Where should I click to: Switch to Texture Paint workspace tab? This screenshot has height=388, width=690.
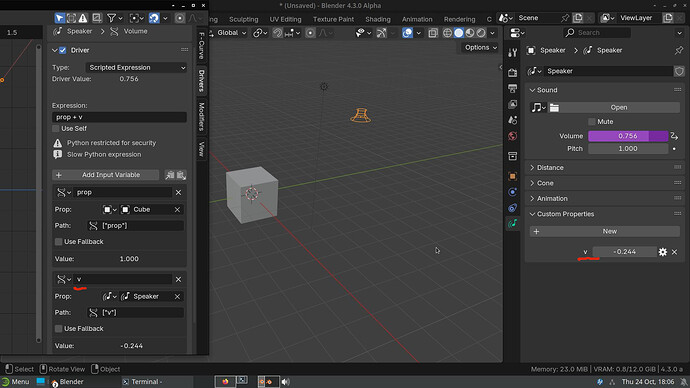pyautogui.click(x=333, y=19)
